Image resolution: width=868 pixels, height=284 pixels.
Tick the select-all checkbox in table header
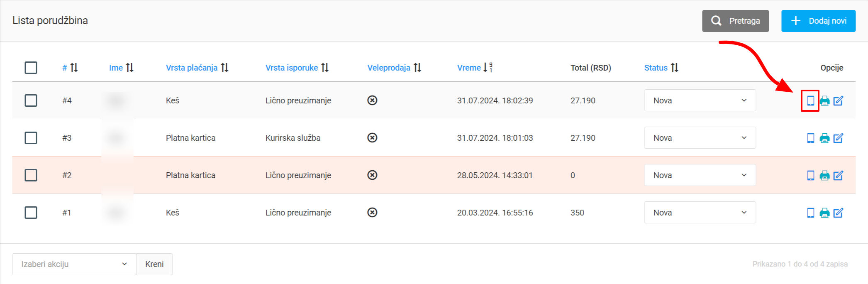click(x=31, y=68)
